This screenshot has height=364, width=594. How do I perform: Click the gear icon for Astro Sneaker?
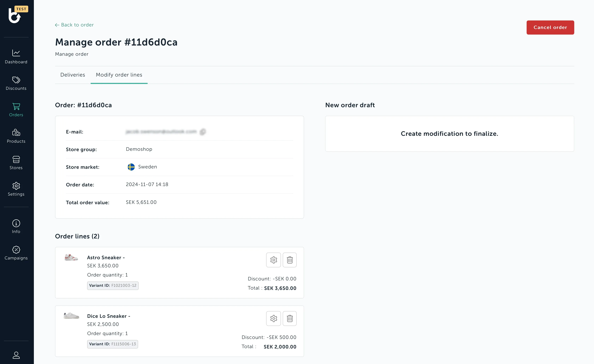tap(273, 260)
